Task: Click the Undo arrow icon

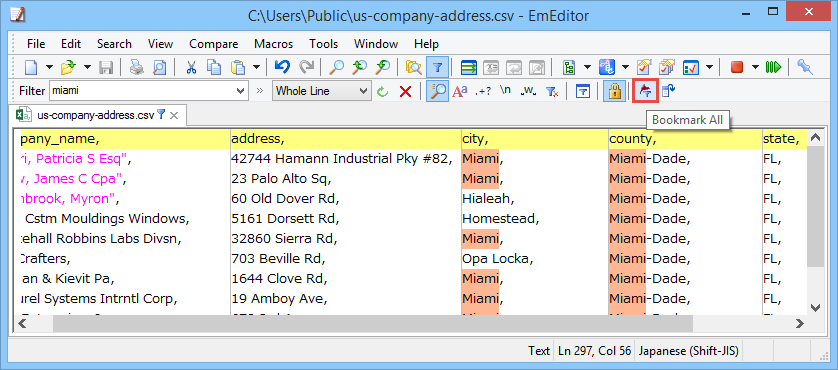Action: tap(282, 67)
